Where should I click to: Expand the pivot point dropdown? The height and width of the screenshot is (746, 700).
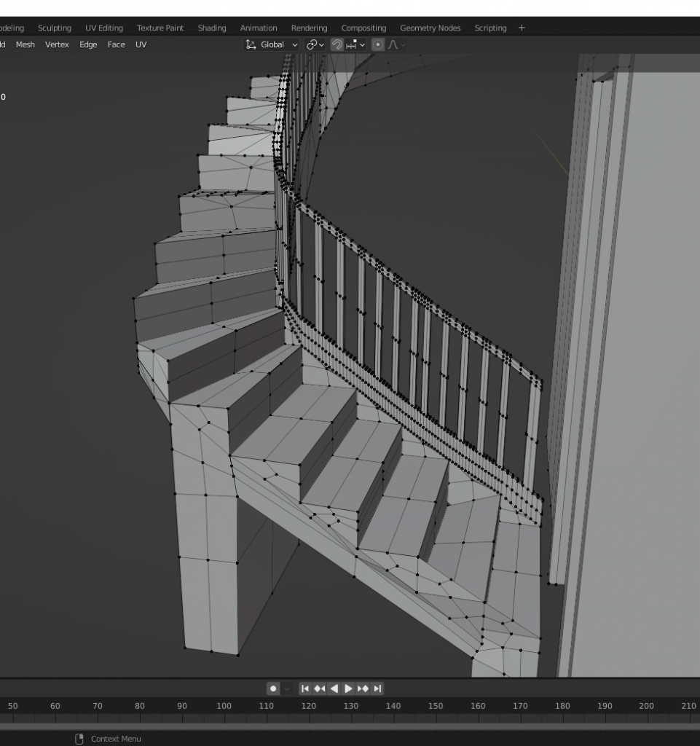tap(315, 44)
